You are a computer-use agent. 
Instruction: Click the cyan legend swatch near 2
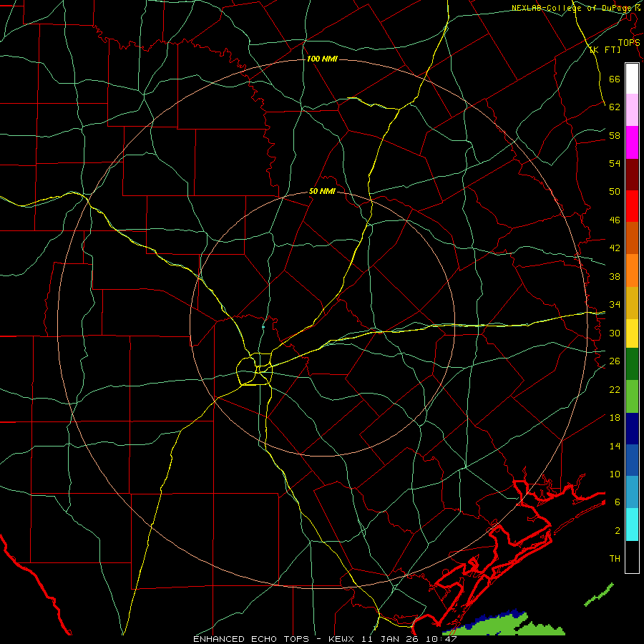click(632, 525)
